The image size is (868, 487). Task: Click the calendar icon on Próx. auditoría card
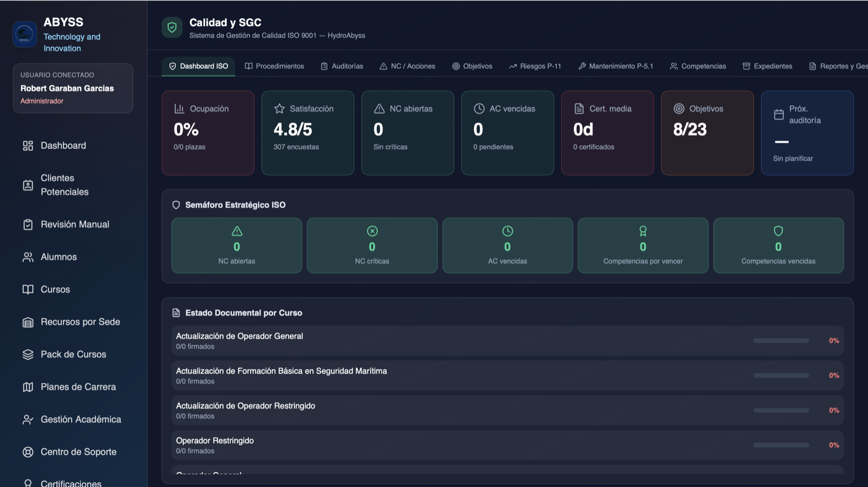(778, 114)
